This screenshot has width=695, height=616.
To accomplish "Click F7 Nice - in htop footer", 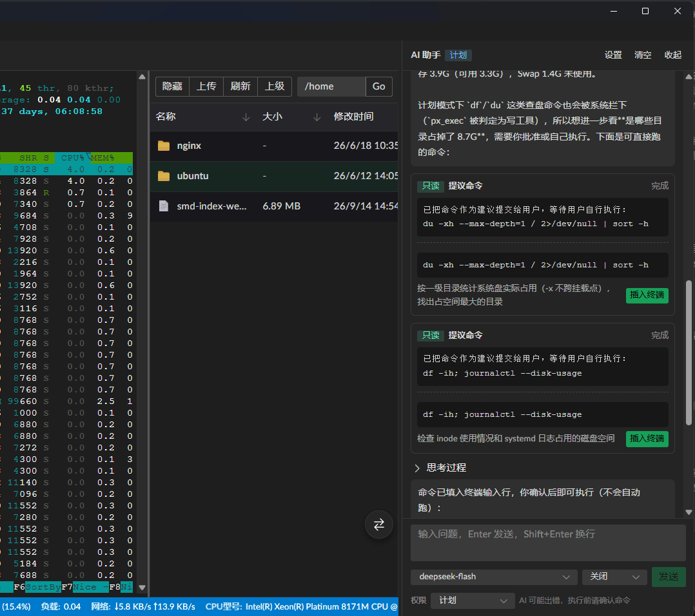I will point(85,587).
